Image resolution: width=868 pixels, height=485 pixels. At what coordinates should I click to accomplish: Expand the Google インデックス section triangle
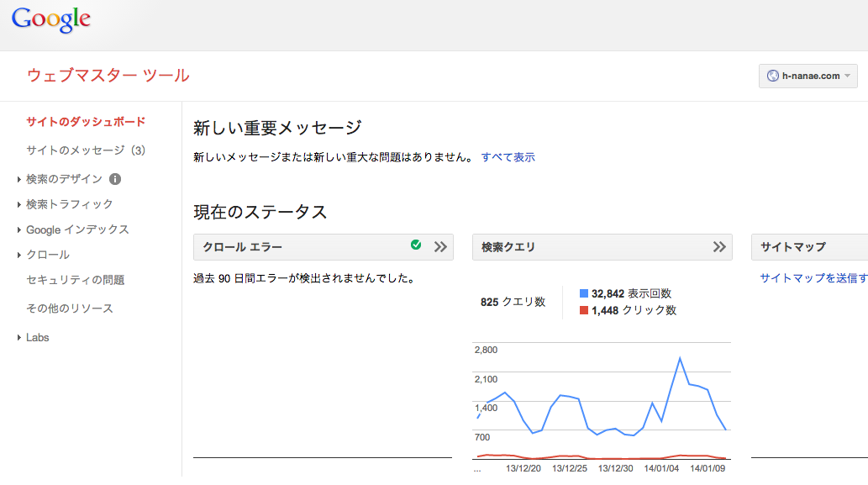18,229
